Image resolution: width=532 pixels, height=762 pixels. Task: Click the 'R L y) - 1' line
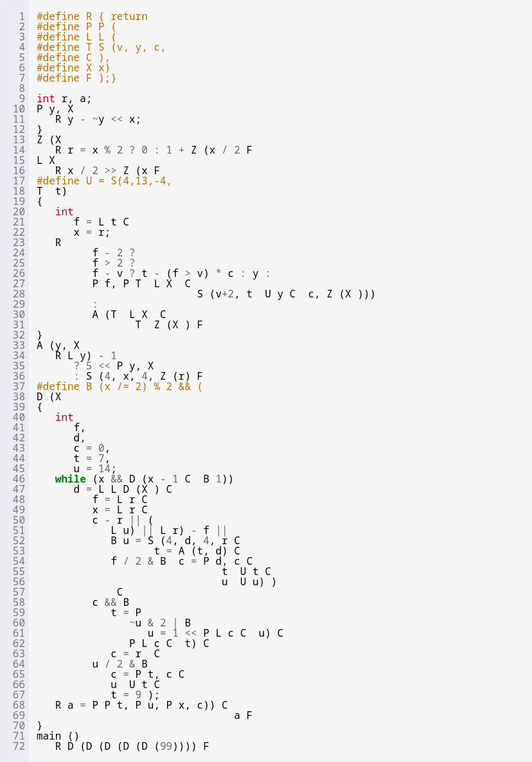tap(85, 356)
